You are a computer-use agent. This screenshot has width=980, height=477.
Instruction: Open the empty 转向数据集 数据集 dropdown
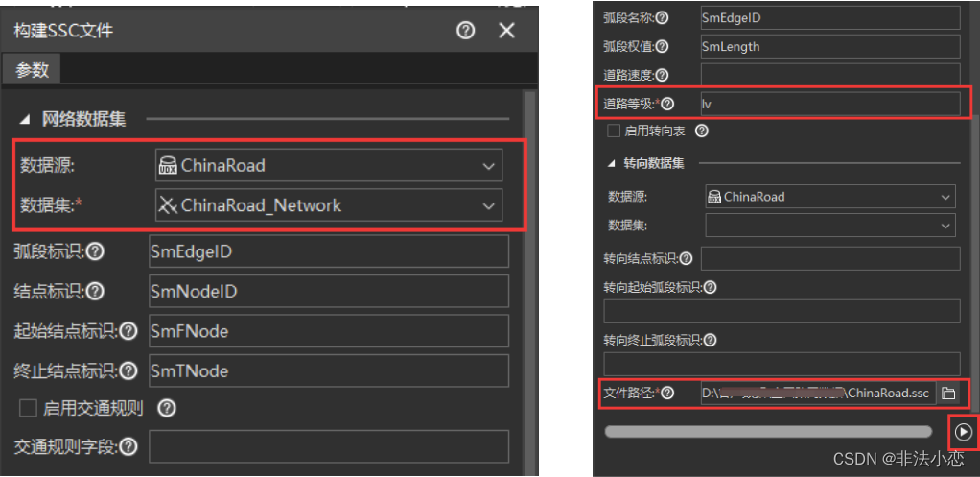(830, 225)
